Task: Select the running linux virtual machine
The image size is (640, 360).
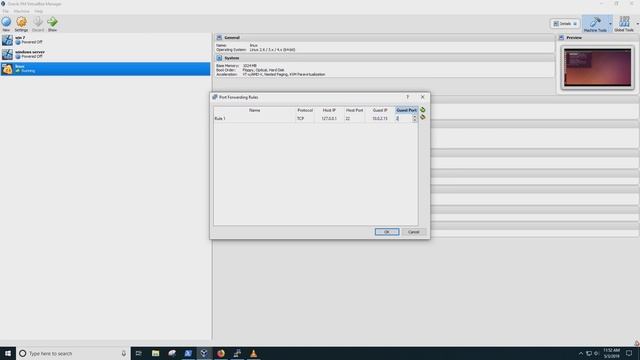Action: point(105,69)
